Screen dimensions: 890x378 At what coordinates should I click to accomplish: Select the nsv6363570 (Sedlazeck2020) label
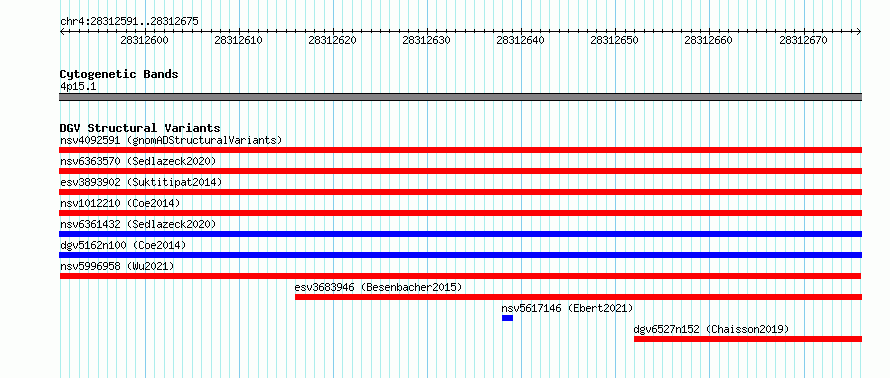point(138,161)
